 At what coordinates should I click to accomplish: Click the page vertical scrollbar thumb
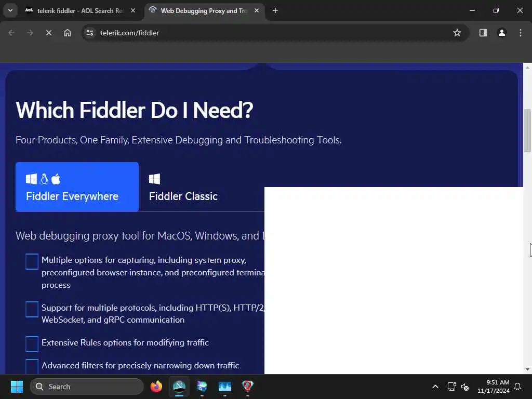pos(527,130)
